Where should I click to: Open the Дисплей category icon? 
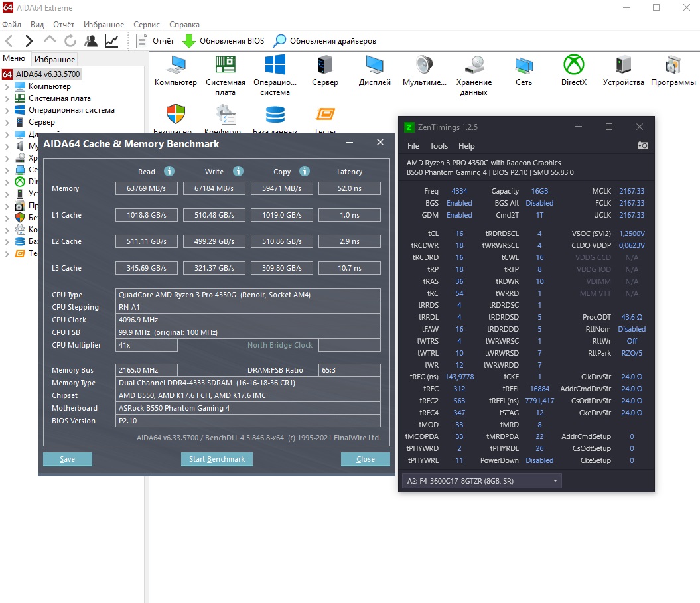[375, 70]
